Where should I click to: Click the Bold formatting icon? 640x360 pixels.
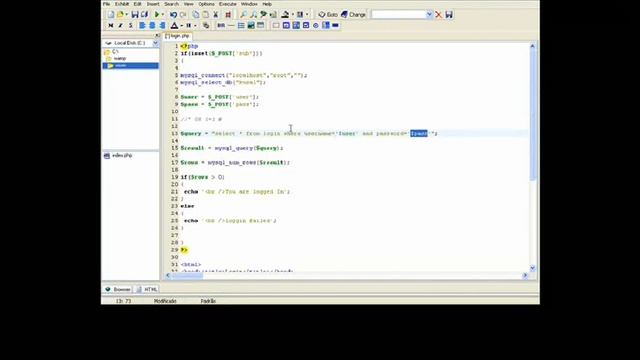(x=111, y=25)
